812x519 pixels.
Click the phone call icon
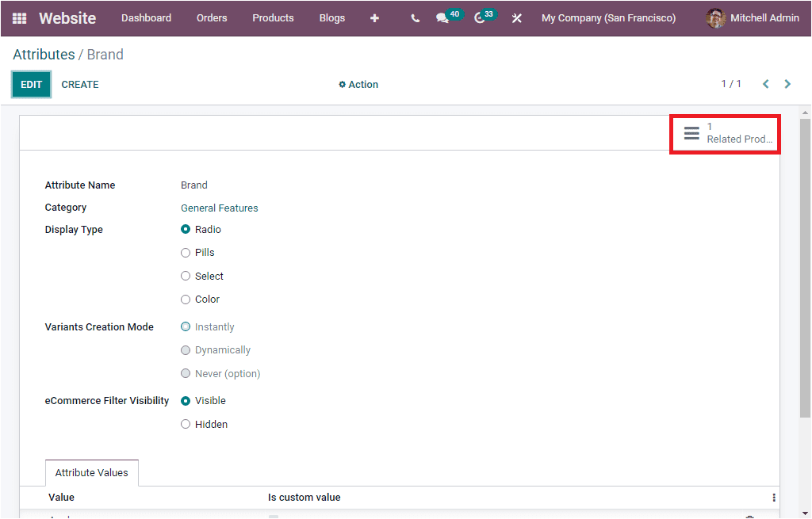click(x=415, y=17)
